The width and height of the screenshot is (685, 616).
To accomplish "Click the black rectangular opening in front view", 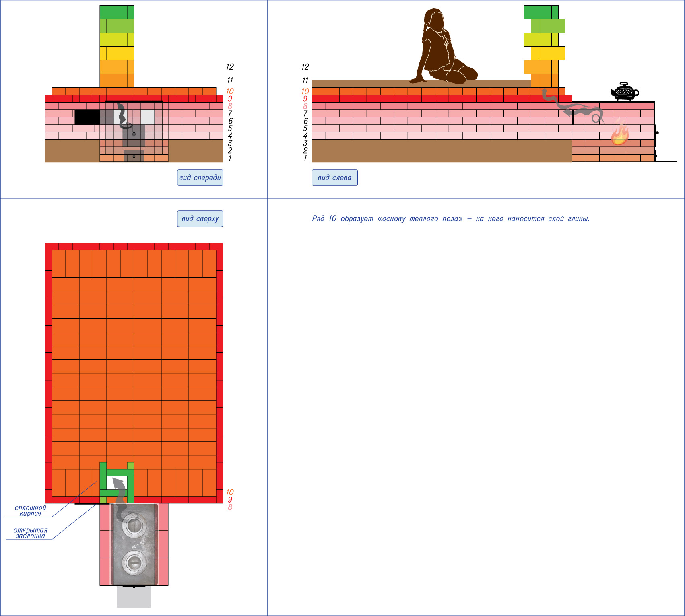I will click(87, 117).
